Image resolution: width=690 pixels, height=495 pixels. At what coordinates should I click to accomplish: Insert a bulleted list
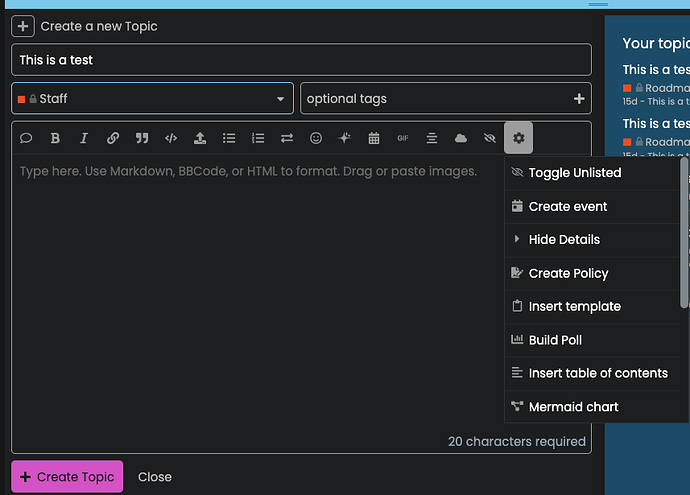229,138
